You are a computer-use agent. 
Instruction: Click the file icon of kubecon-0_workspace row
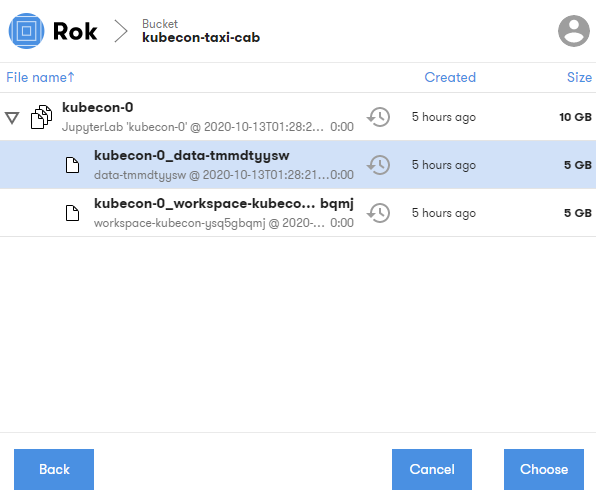click(72, 213)
